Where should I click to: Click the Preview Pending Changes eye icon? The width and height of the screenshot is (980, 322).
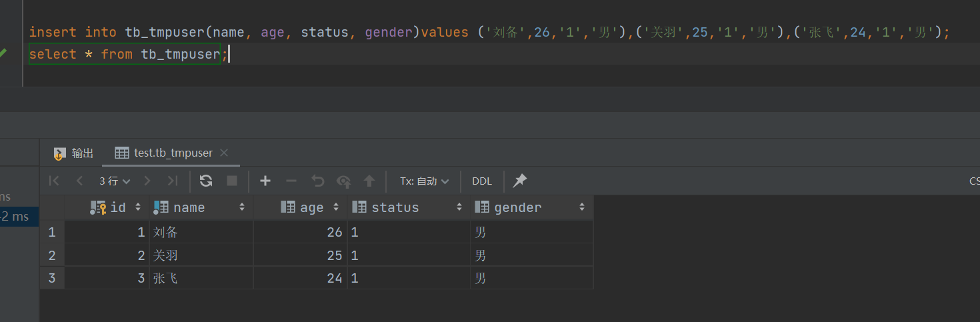pos(344,181)
